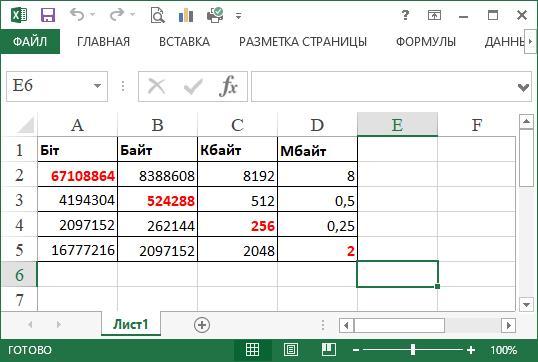Click the zoom slider handle

[x=413, y=350]
